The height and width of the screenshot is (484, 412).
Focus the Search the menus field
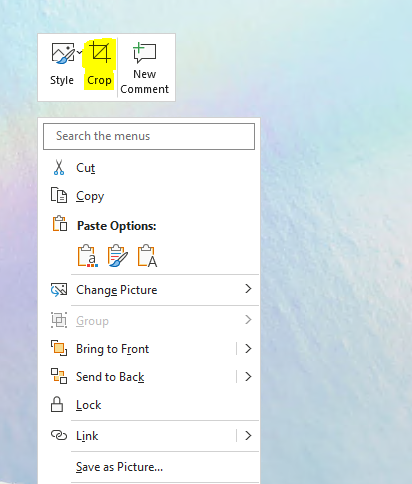click(x=149, y=136)
